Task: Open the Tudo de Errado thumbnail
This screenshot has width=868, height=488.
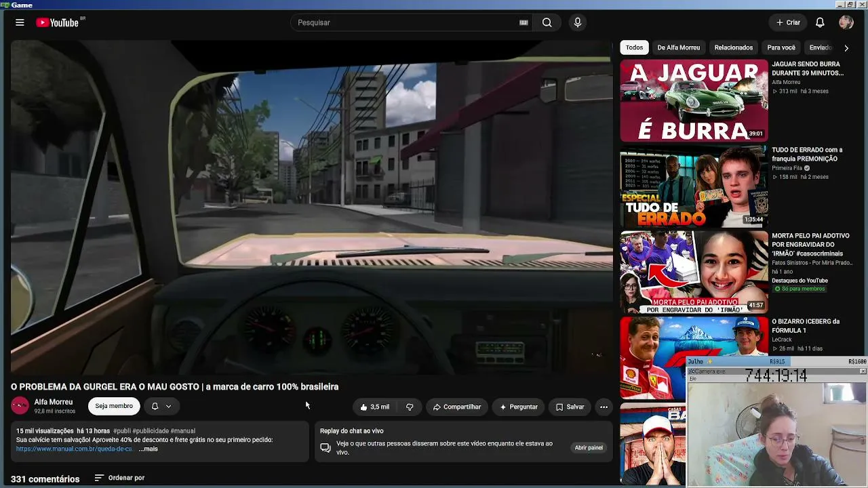Action: click(x=694, y=186)
